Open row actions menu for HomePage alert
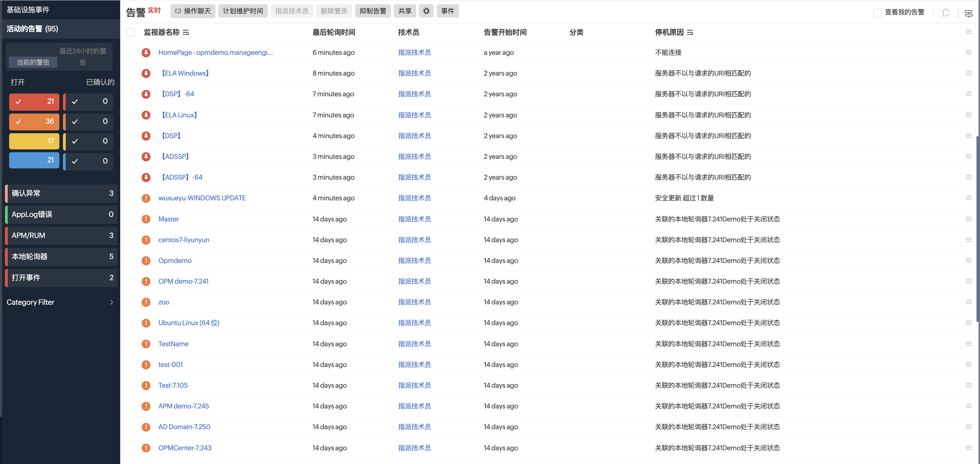 click(969, 52)
